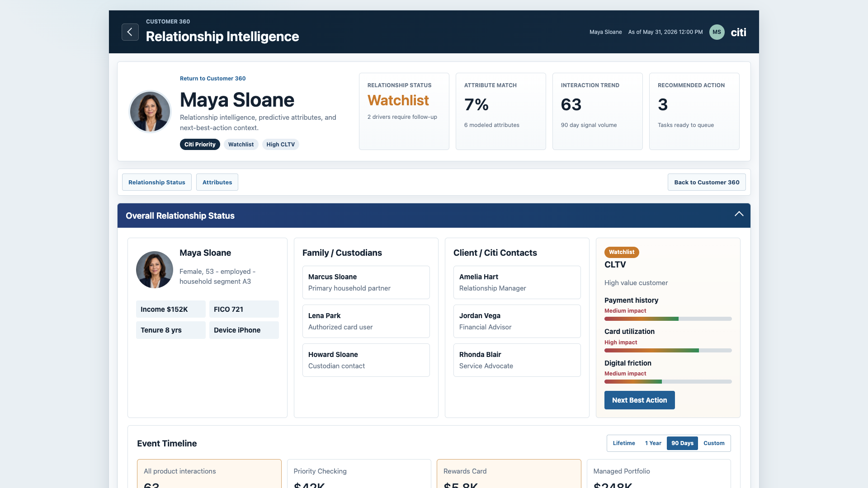This screenshot has width=868, height=488.
Task: Click Maya Sloane's large profile photo
Action: (150, 112)
